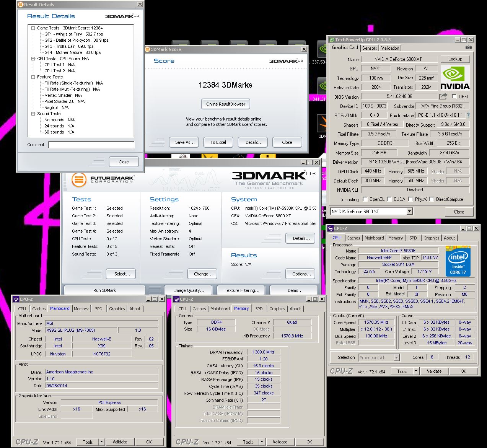This screenshot has width=487, height=448.
Task: Open Tools dropdown arrow in CPU-Z Memory window
Action: [x=262, y=441]
